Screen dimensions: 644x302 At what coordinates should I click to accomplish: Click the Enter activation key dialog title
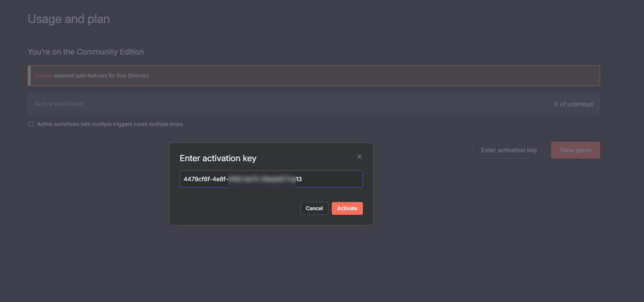218,158
